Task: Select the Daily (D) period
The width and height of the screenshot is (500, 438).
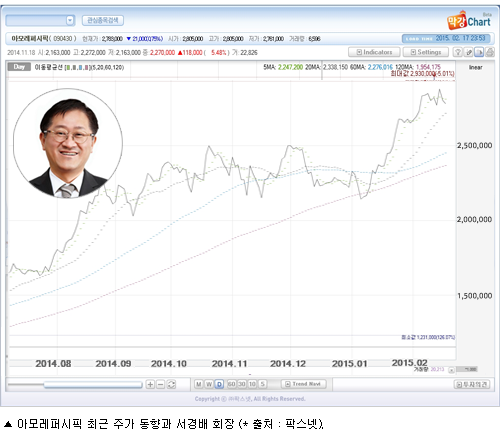Action: click(219, 384)
